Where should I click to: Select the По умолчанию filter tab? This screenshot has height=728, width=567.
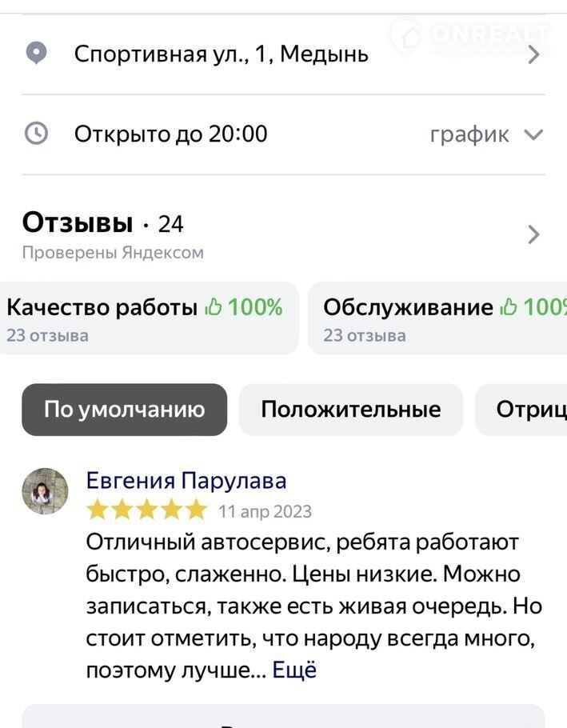tap(125, 410)
